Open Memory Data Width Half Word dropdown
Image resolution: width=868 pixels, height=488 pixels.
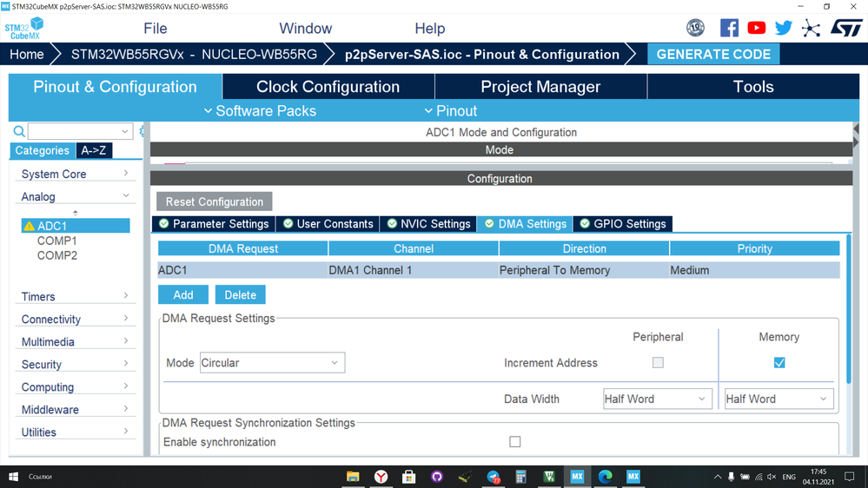coord(779,399)
